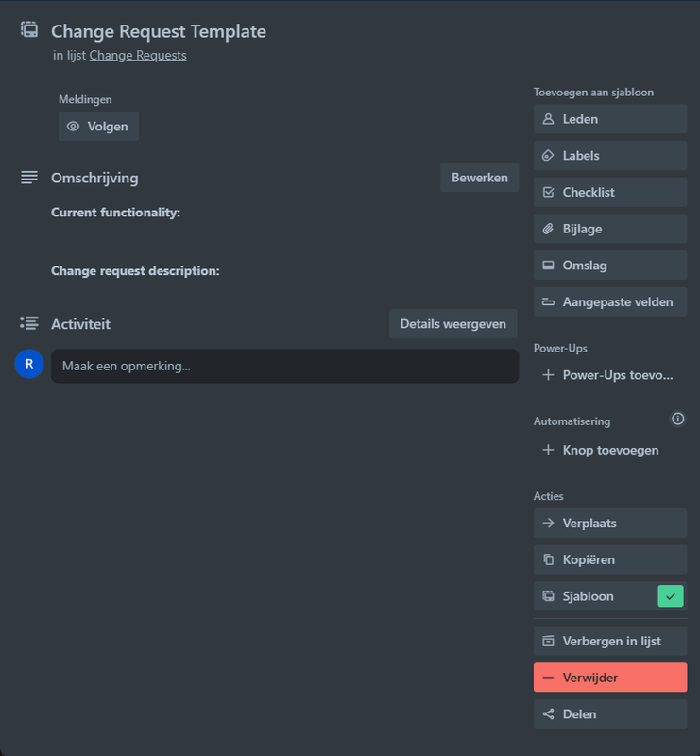Open the Change Requests list link
The height and width of the screenshot is (756, 700).
coord(138,56)
